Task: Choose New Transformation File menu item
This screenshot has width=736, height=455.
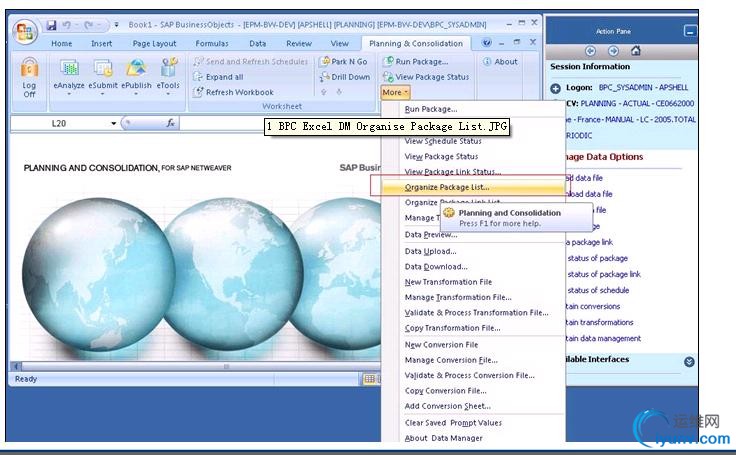Action: coord(448,282)
